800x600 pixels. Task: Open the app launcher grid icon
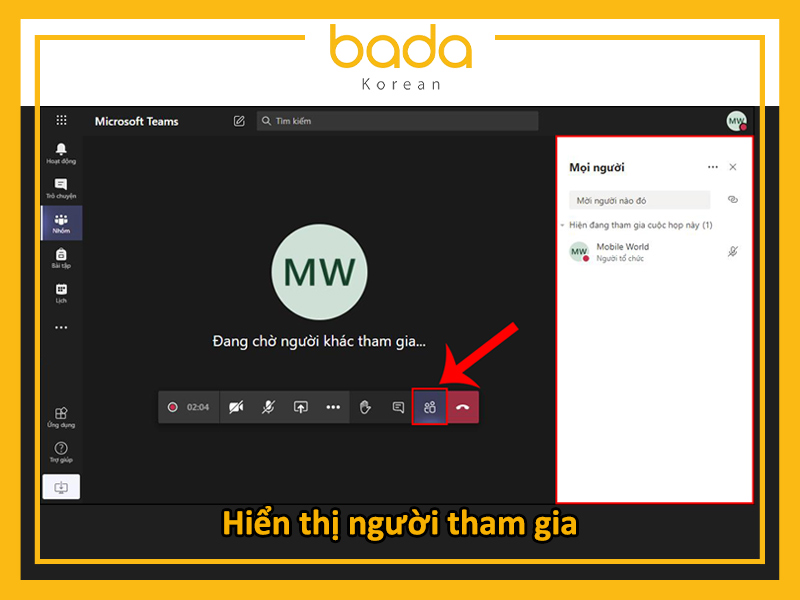[61, 120]
